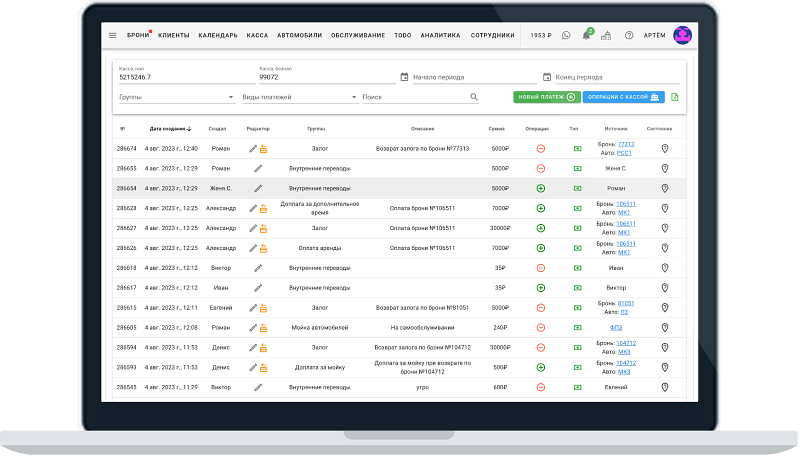This screenshot has height=457, width=800.
Task: Open booking 104712 link in row 286594
Action: point(626,343)
